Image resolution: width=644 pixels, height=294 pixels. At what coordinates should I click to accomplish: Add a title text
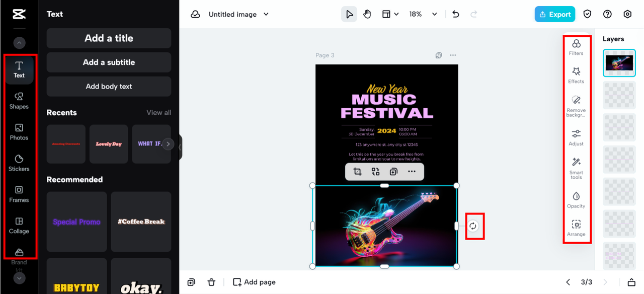[109, 38]
